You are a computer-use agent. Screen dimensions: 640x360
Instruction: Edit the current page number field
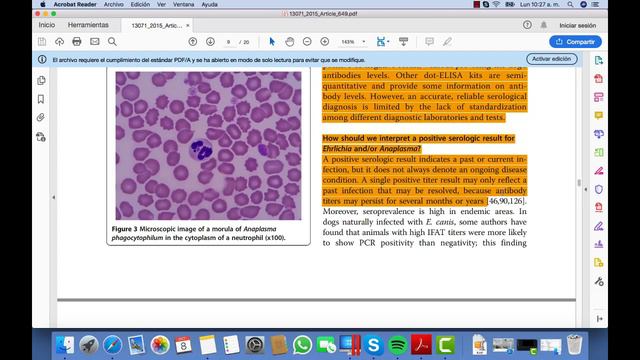(x=229, y=42)
